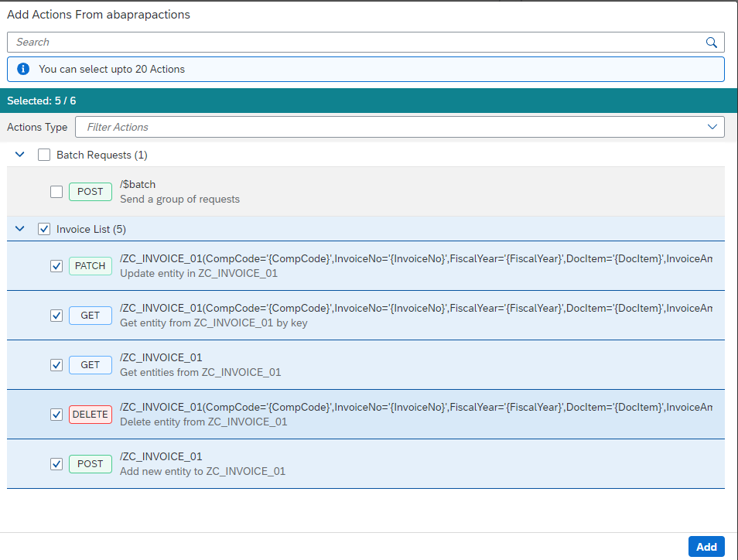This screenshot has height=560, width=738.
Task: Click the PATCH badge for the update action
Action: (x=90, y=265)
